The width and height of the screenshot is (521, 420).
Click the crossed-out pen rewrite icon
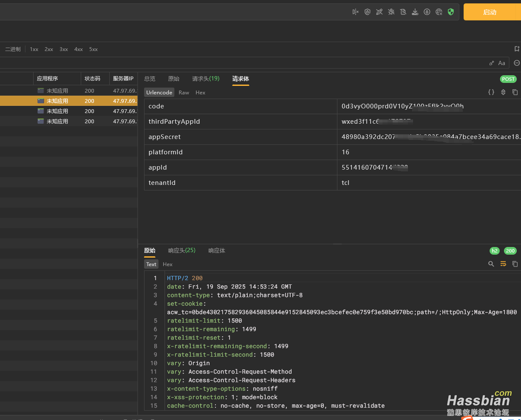379,12
